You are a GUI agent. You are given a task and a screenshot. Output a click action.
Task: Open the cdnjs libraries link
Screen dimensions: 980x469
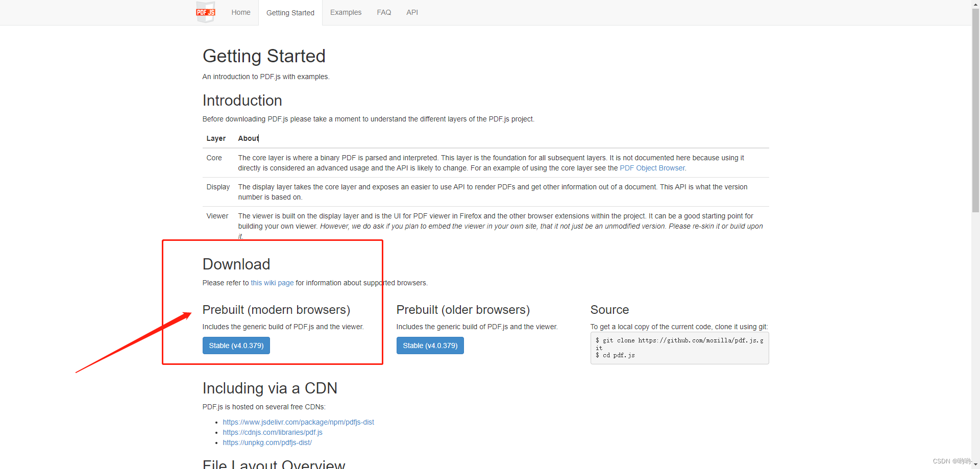(273, 432)
